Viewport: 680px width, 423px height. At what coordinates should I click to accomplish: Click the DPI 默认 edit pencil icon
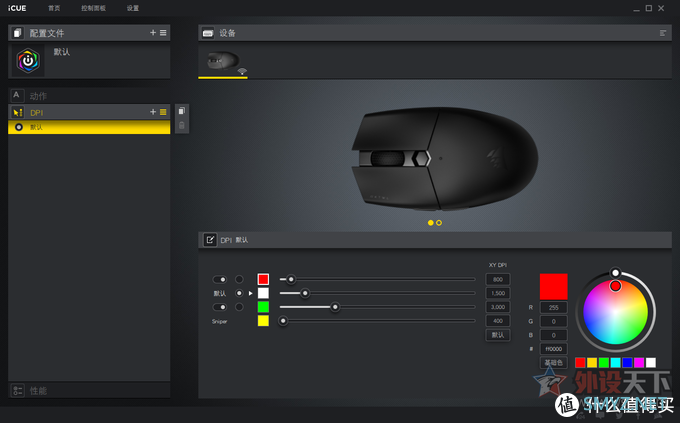pos(210,239)
